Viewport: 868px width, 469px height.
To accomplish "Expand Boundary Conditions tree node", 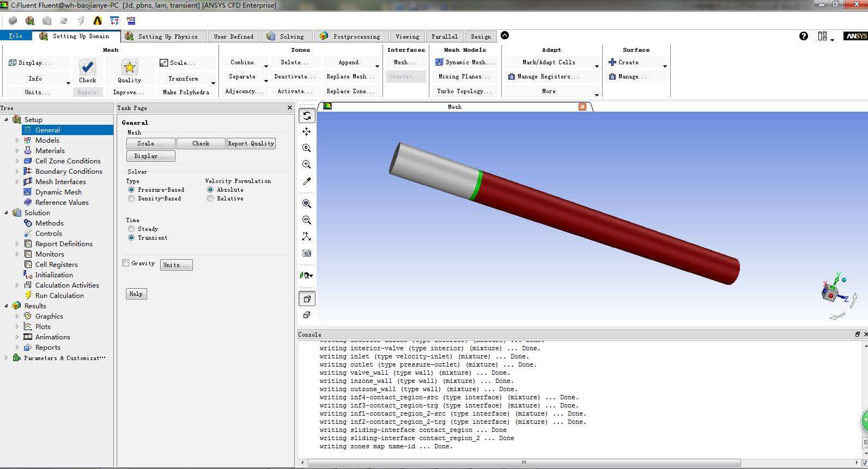I will pyautogui.click(x=17, y=172).
